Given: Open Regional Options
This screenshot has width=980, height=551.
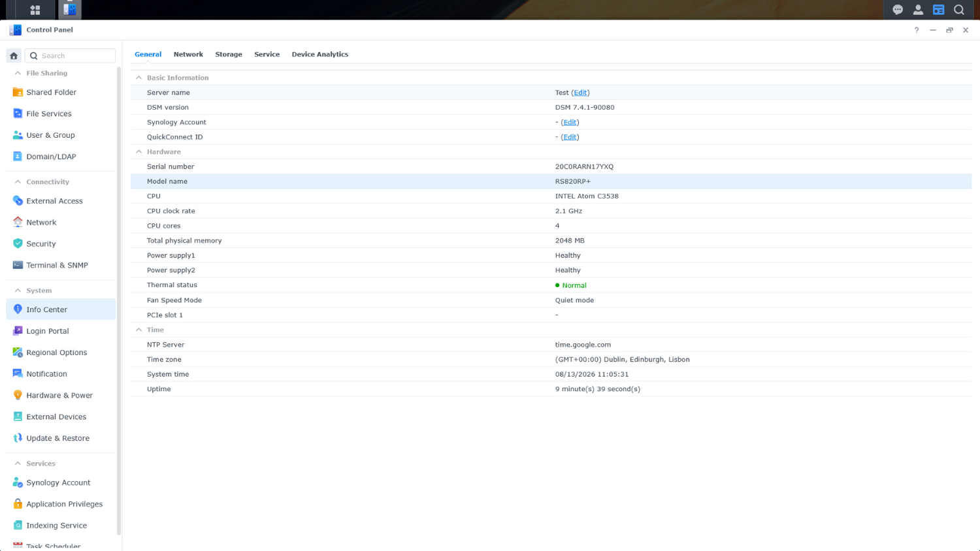Looking at the screenshot, I should click(x=61, y=353).
